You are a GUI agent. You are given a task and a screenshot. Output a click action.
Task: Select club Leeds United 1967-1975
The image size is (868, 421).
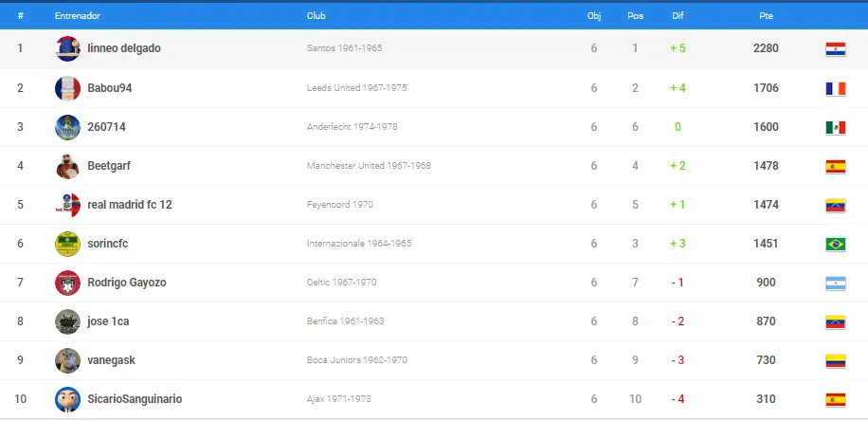pos(356,87)
